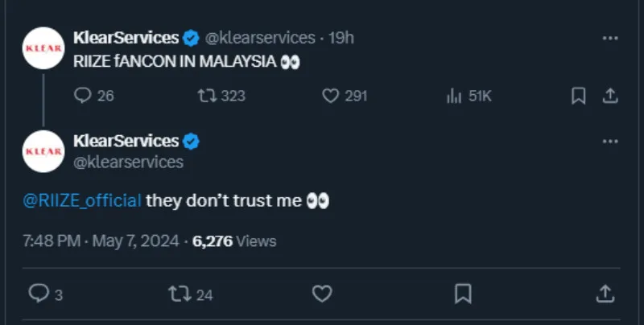This screenshot has height=325, width=644.
Task: Open the @klearservices handle in first tweet
Action: [260, 38]
